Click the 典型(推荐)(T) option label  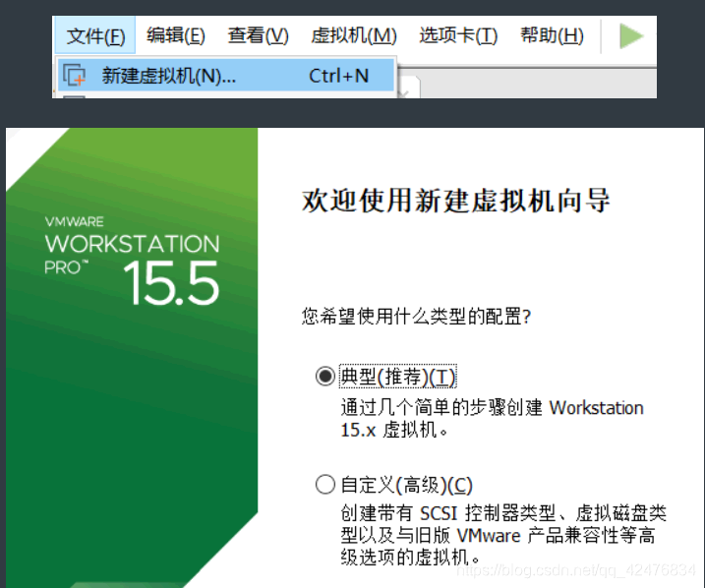tap(398, 377)
